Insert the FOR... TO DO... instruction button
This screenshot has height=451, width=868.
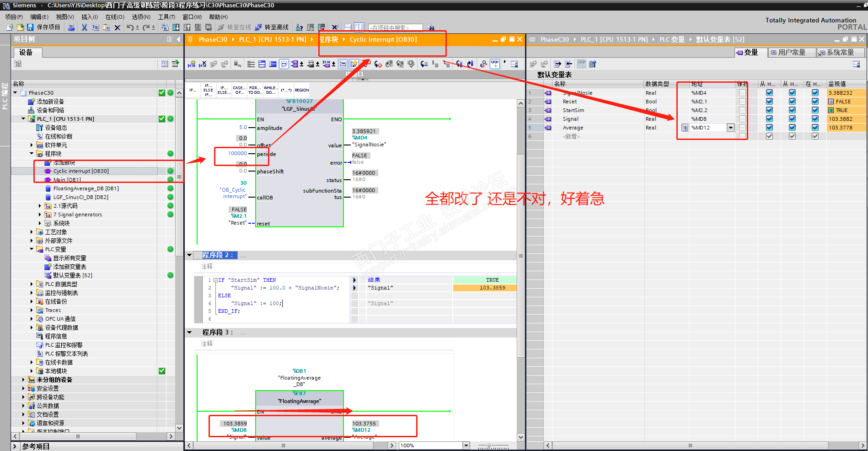[x=255, y=90]
